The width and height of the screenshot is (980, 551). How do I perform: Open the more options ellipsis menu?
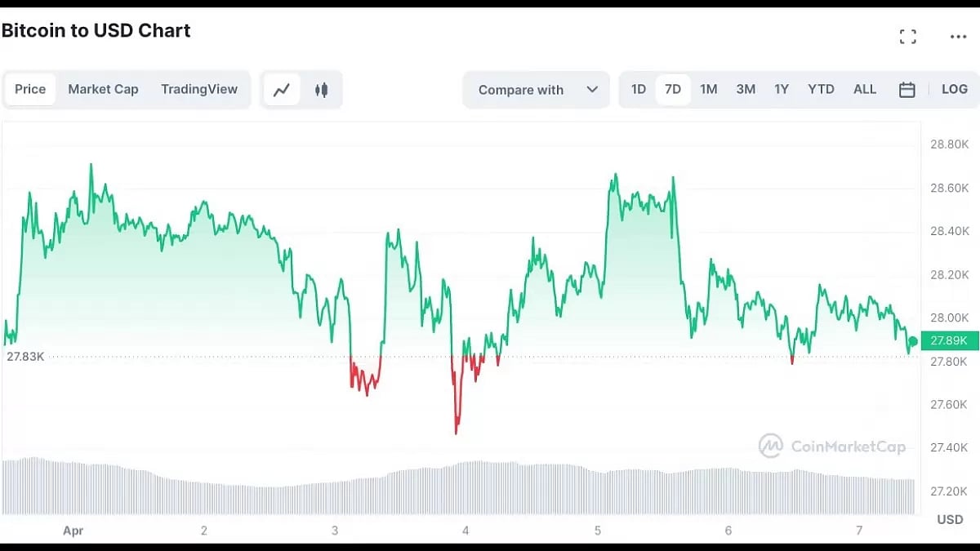(957, 36)
